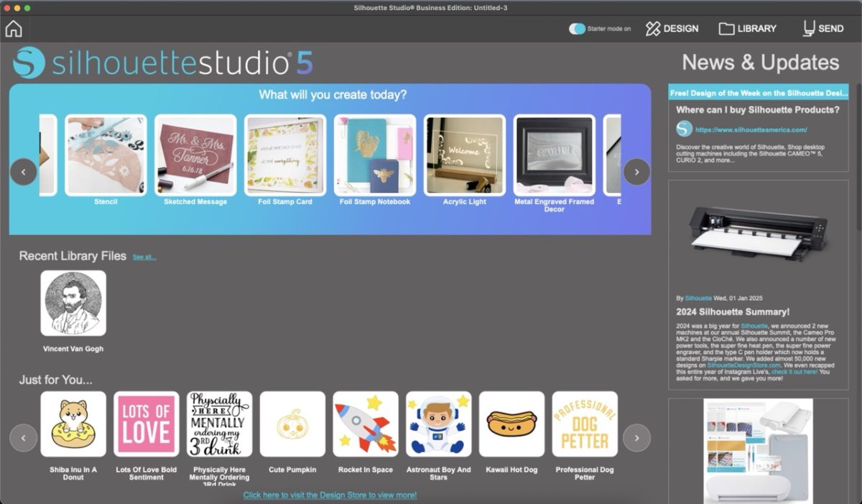862x504 pixels.
Task: Click the Recent Library Files heading
Action: point(73,256)
